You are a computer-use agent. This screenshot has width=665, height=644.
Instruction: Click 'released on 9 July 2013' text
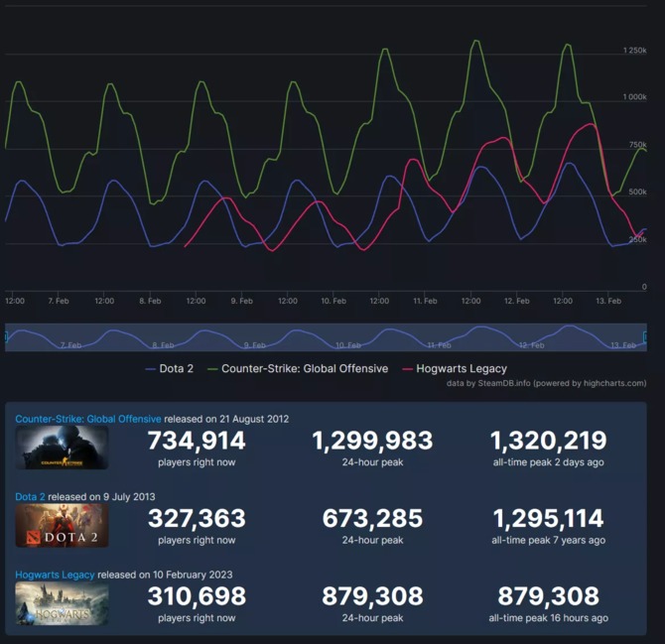(x=101, y=497)
